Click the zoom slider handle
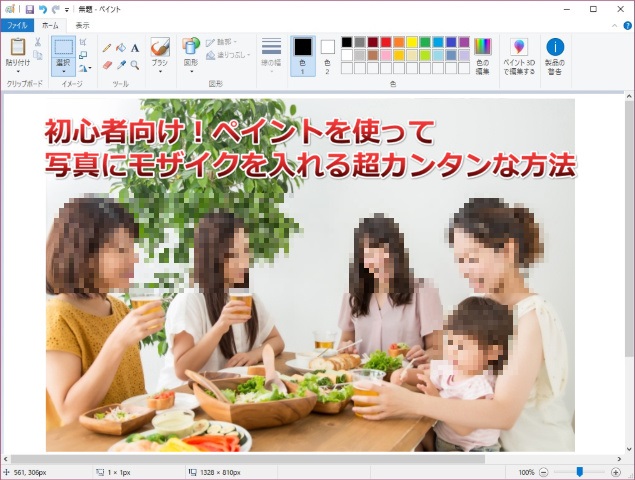This screenshot has width=635, height=480. [x=580, y=472]
